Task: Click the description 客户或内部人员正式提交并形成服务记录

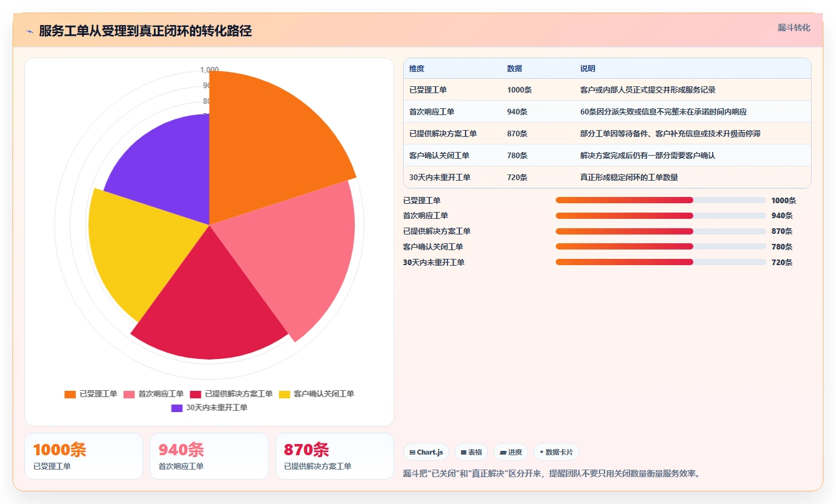Action: point(648,90)
